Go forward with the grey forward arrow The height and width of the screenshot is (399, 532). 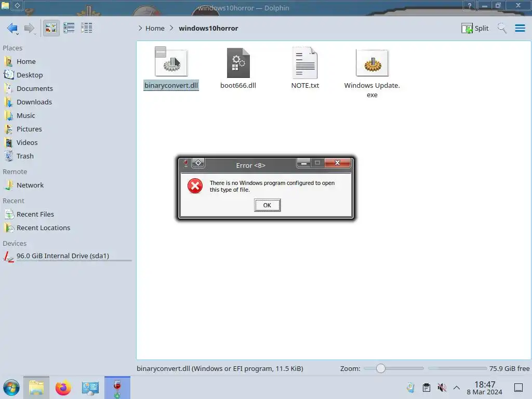(x=30, y=28)
